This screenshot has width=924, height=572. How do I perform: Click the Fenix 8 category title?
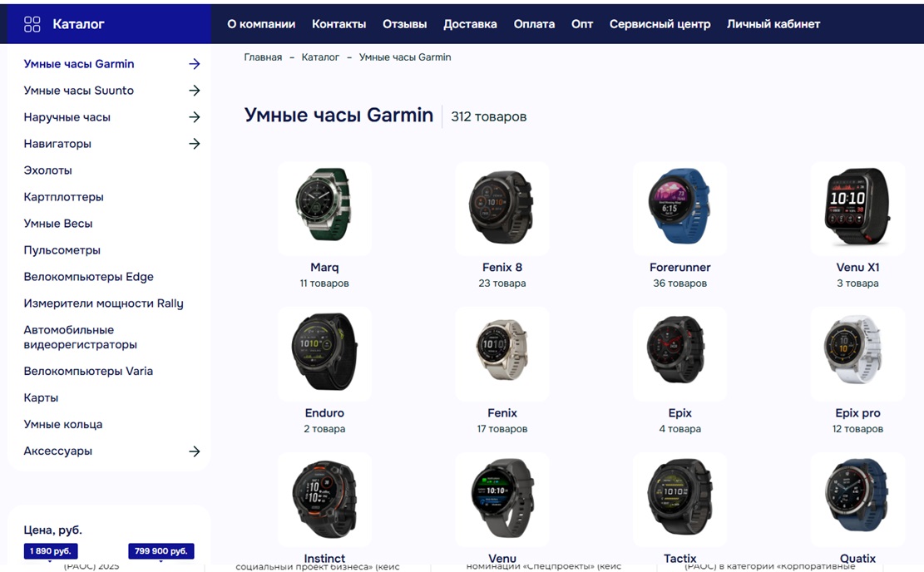point(502,268)
